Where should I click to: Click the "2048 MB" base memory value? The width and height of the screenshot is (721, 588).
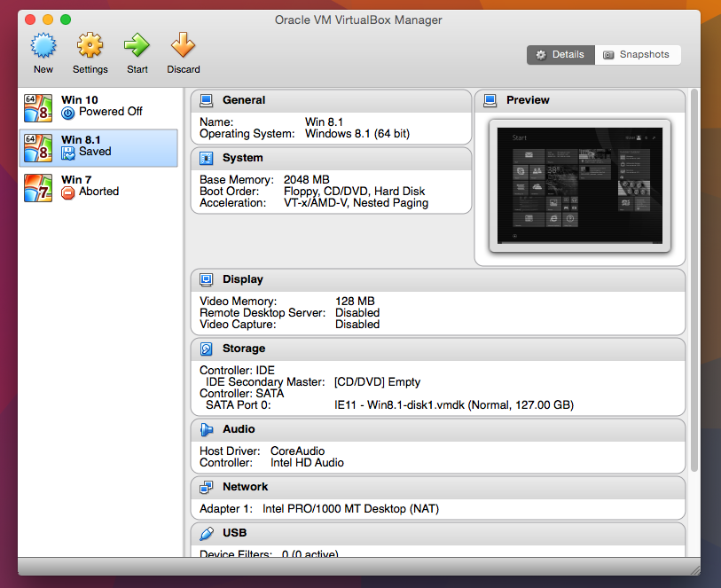[x=306, y=180]
